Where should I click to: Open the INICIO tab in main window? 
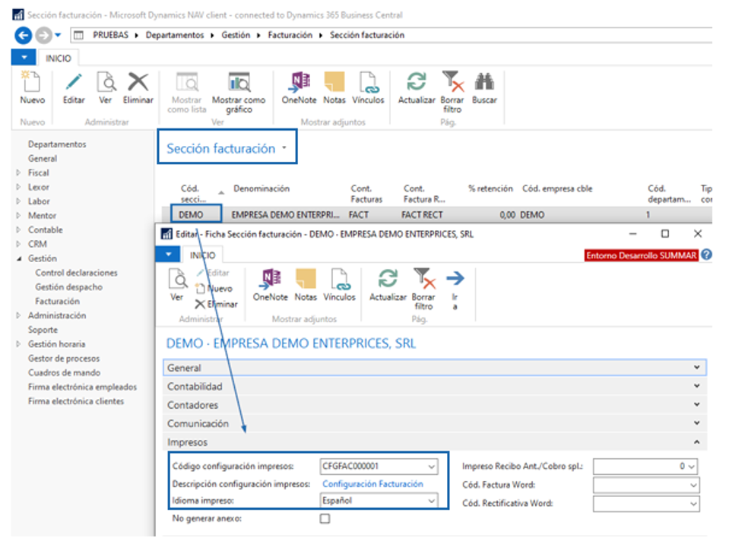click(59, 59)
